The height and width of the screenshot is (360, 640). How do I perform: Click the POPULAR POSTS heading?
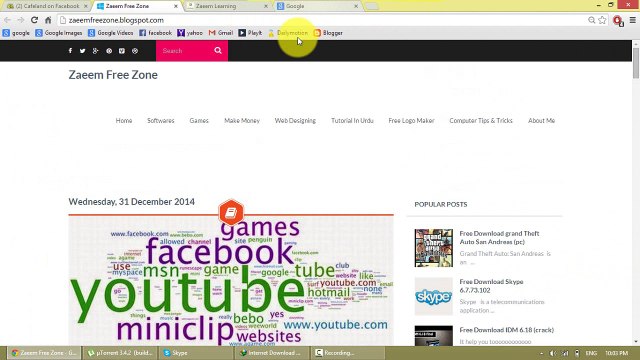[441, 204]
